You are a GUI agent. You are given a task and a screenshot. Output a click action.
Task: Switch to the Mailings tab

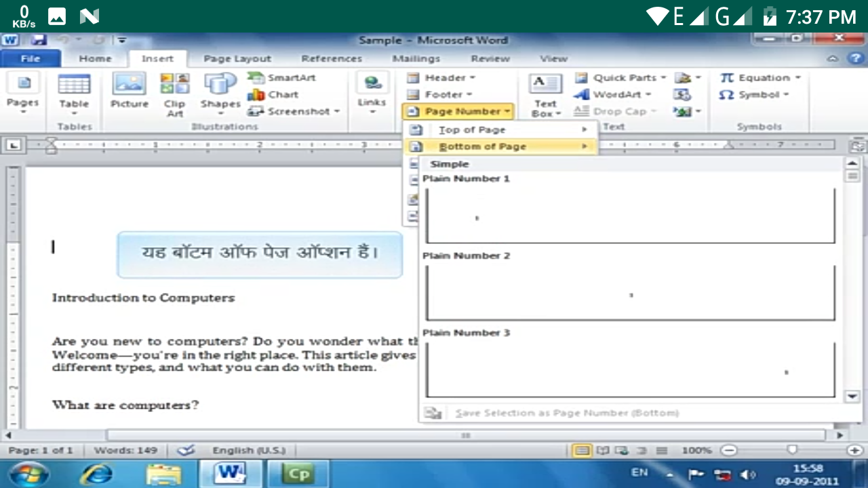click(x=416, y=59)
